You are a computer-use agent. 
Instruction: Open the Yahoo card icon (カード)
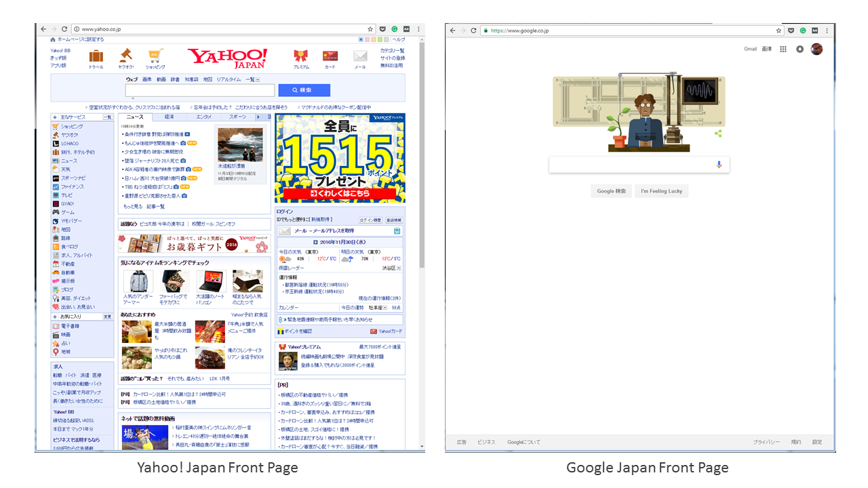tap(330, 56)
